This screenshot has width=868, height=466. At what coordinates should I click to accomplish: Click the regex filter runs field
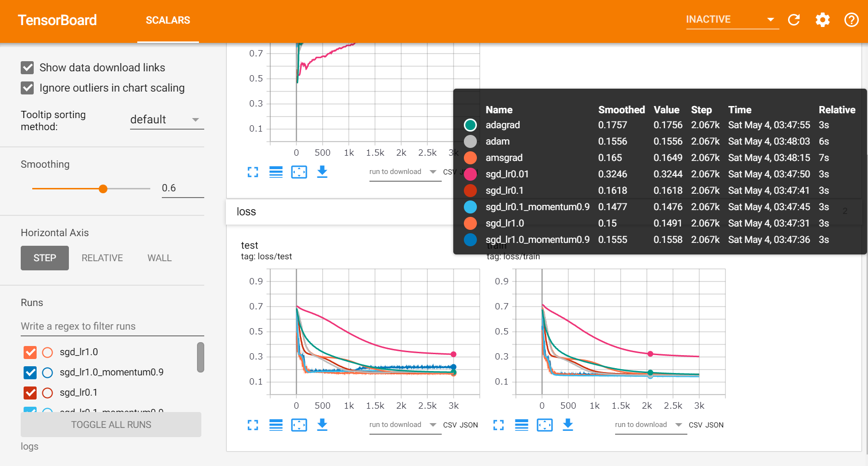[112, 326]
